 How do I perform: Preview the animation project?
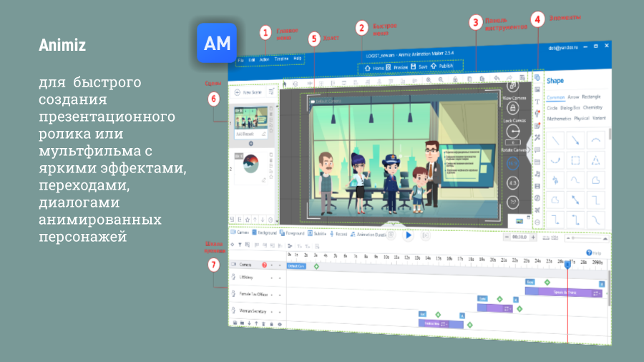pyautogui.click(x=396, y=67)
